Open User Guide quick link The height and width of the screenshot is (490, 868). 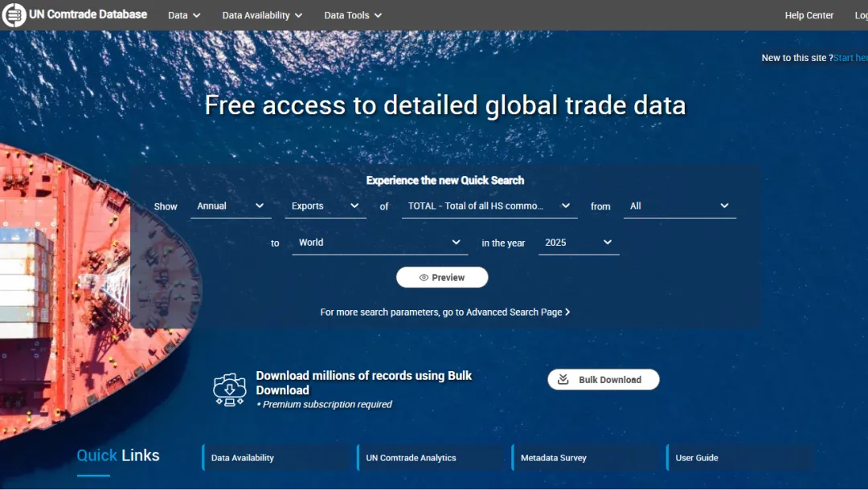point(741,458)
